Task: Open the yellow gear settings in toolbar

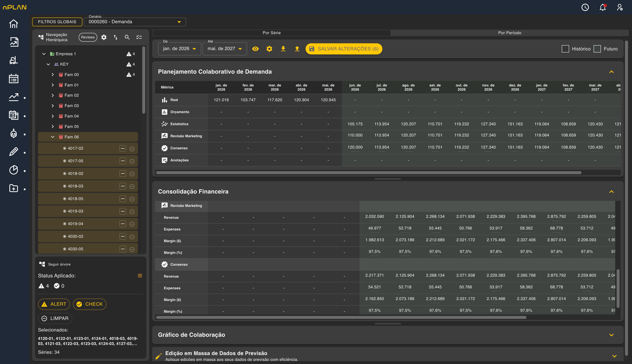Action: (269, 49)
